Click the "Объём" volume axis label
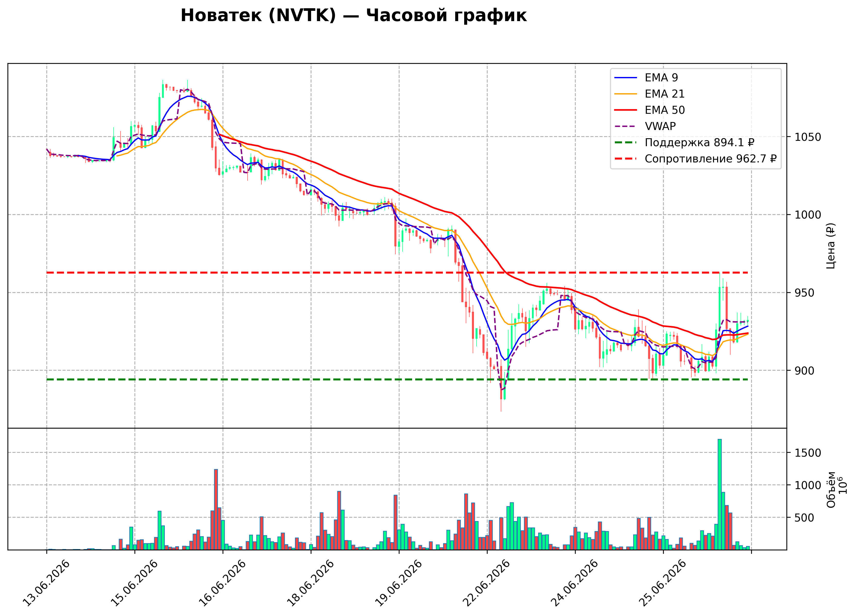The width and height of the screenshot is (857, 616). pyautogui.click(x=831, y=489)
